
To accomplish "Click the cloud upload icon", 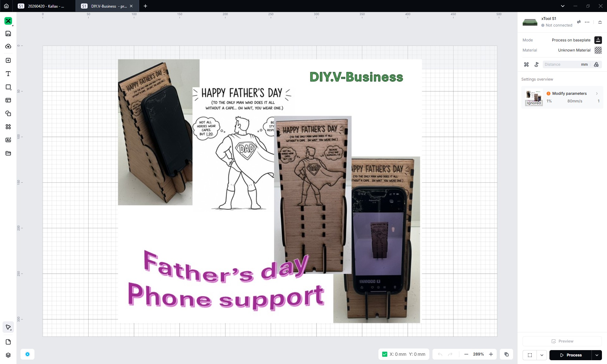I will coord(8,46).
